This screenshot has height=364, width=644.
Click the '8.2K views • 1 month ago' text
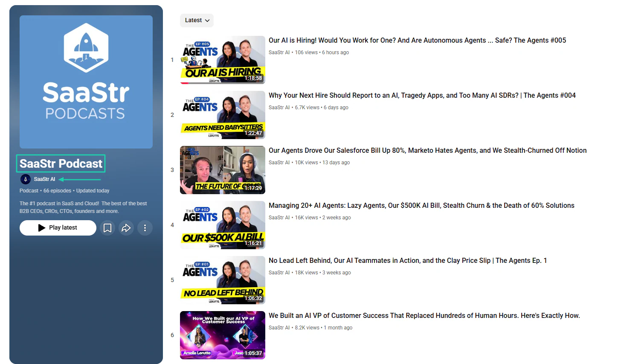click(324, 328)
